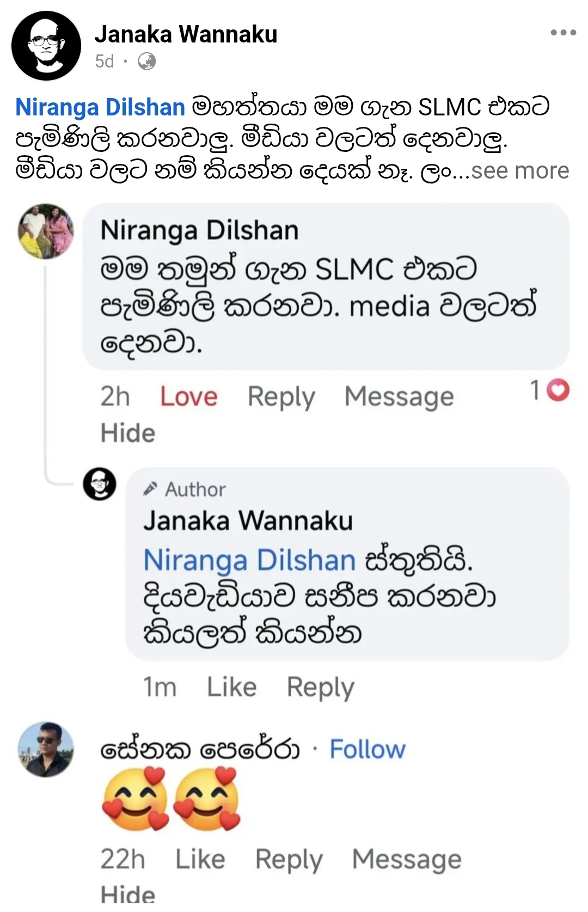Tap the globe public-audience icon
This screenshot has width=588, height=912.
(146, 62)
